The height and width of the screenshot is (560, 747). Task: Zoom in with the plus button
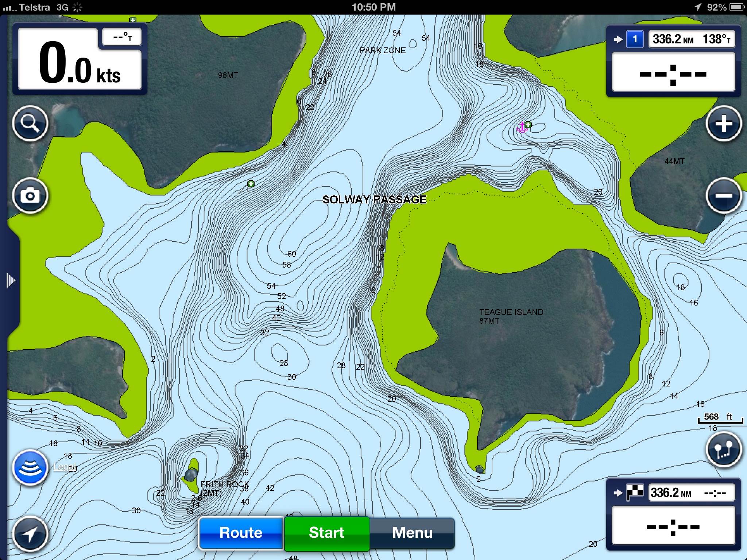(724, 124)
